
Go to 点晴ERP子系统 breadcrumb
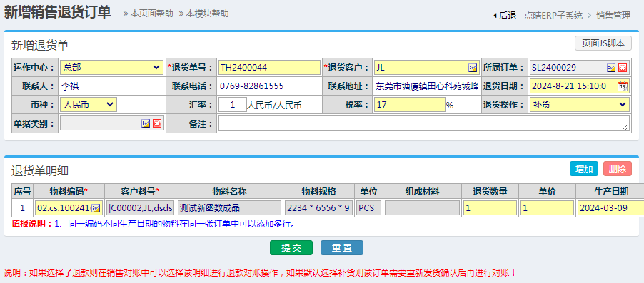tap(553, 16)
